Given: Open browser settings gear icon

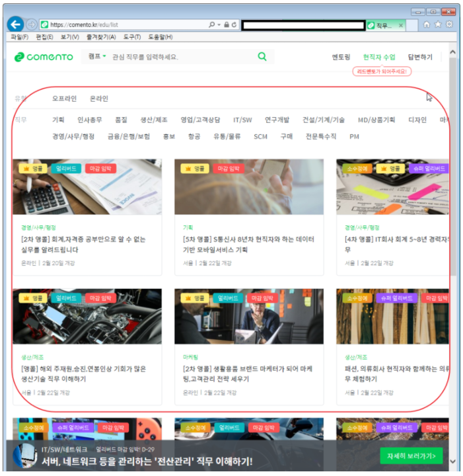Looking at the screenshot, I should [449, 24].
